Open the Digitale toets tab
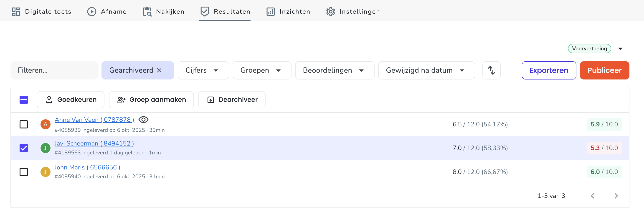 point(41,12)
